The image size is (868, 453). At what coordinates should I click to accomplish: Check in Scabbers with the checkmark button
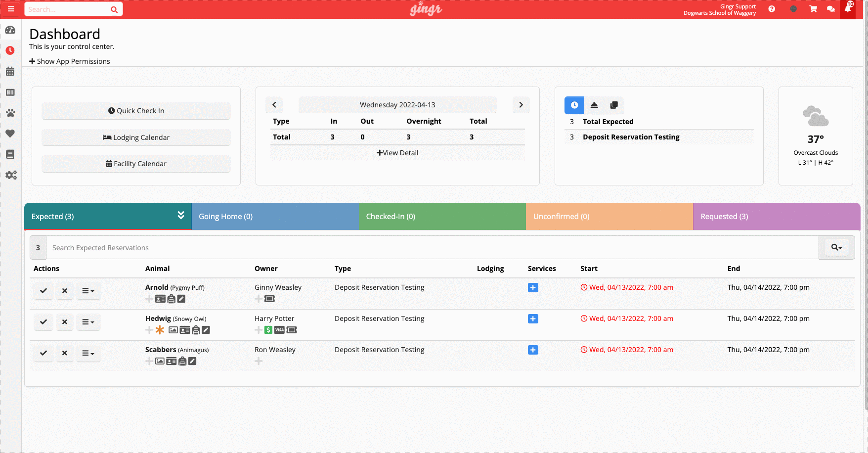(x=43, y=353)
